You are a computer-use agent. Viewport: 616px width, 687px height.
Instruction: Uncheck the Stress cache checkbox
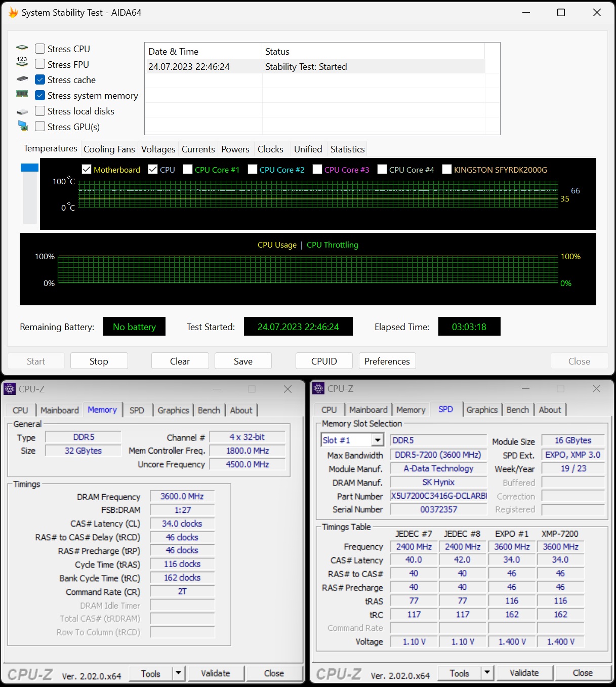pyautogui.click(x=40, y=79)
